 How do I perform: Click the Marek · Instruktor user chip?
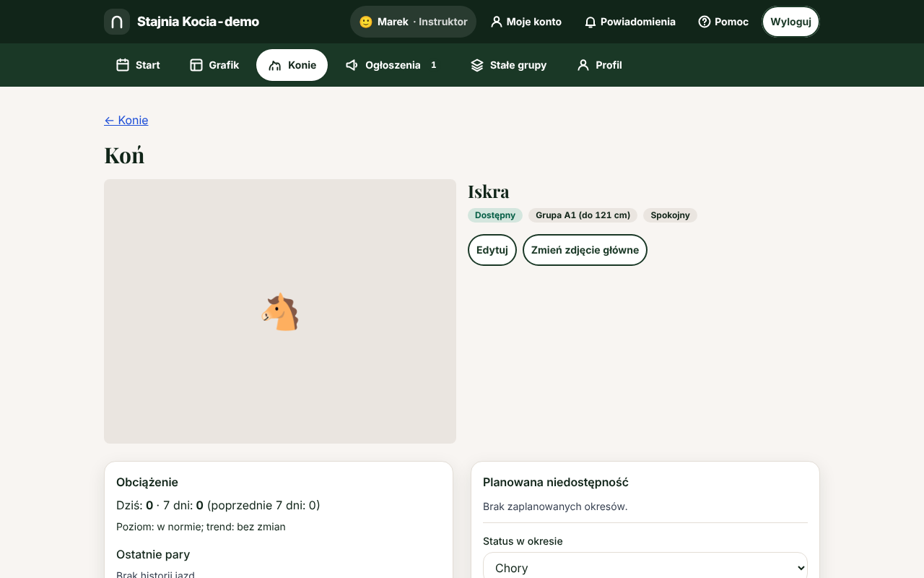coord(414,22)
